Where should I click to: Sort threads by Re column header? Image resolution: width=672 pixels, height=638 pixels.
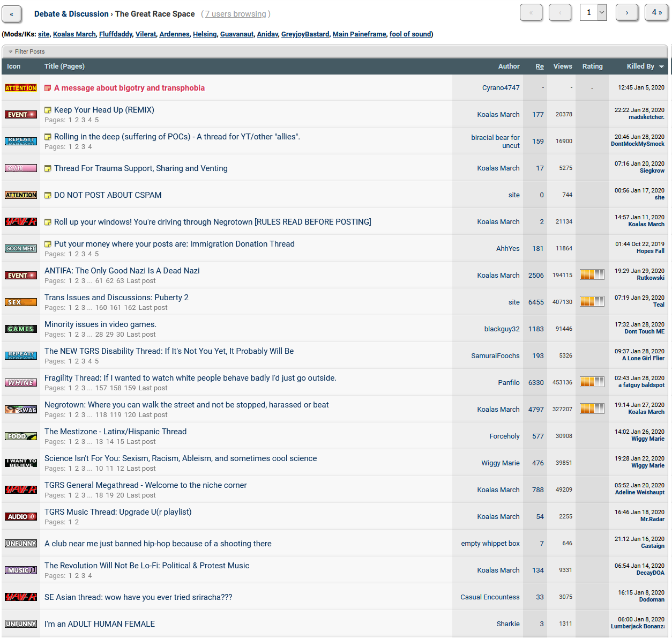click(x=540, y=66)
